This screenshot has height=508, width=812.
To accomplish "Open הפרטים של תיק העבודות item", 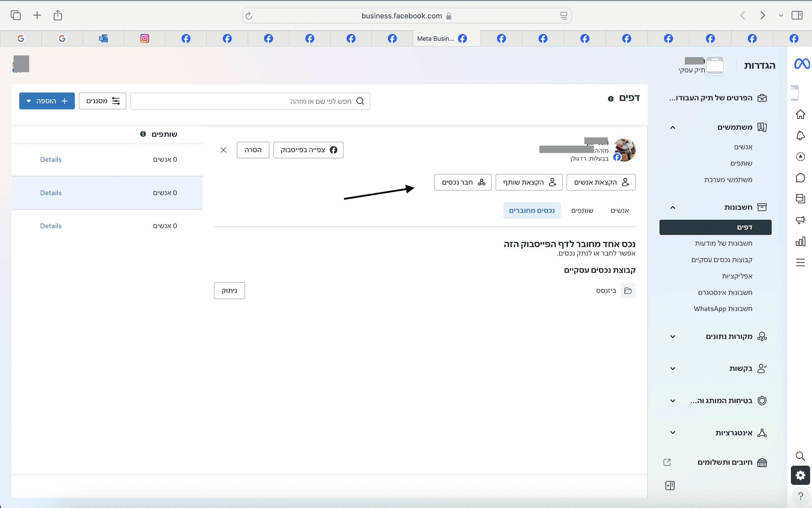I will coord(717,98).
